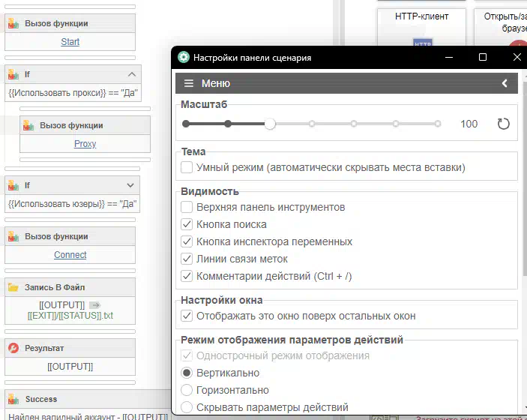Maximize the Настройки панели сценария window

(x=483, y=57)
